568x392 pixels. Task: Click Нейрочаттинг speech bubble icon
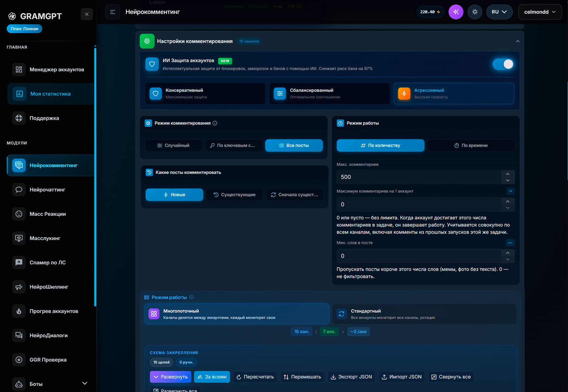(x=19, y=190)
